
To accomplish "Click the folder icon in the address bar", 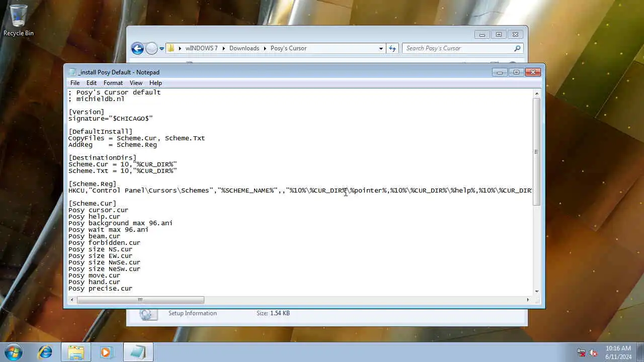I will 171,48.
